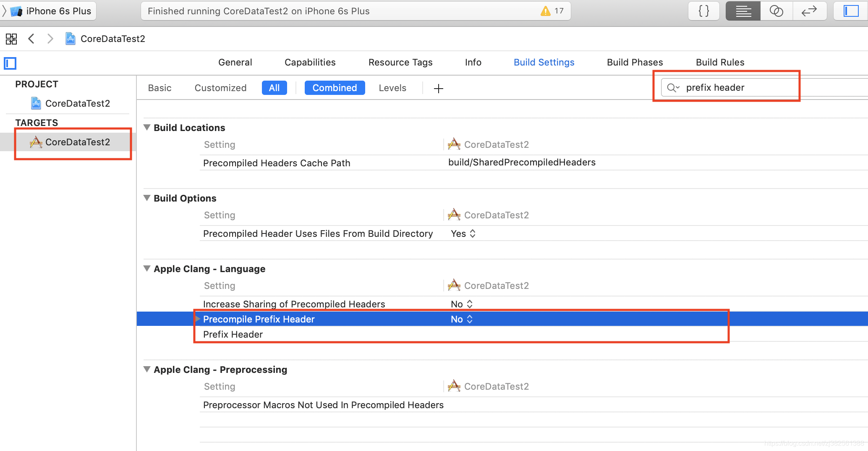Click the CoreDataTest2 column header in Apple Clang - Language

(489, 286)
